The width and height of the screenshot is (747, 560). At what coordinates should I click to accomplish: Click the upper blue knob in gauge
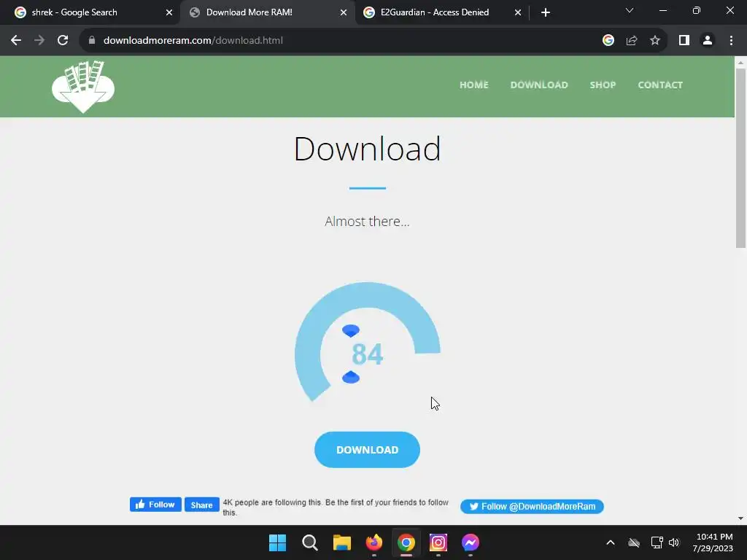tap(351, 330)
